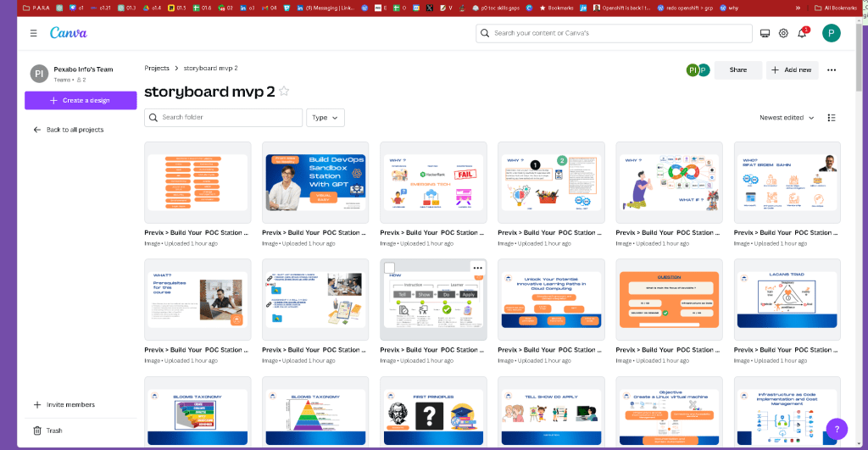Screen dimensions: 868x450
Task: Tick the checkbox on the hovered HOW thumbnail
Action: coord(389,268)
